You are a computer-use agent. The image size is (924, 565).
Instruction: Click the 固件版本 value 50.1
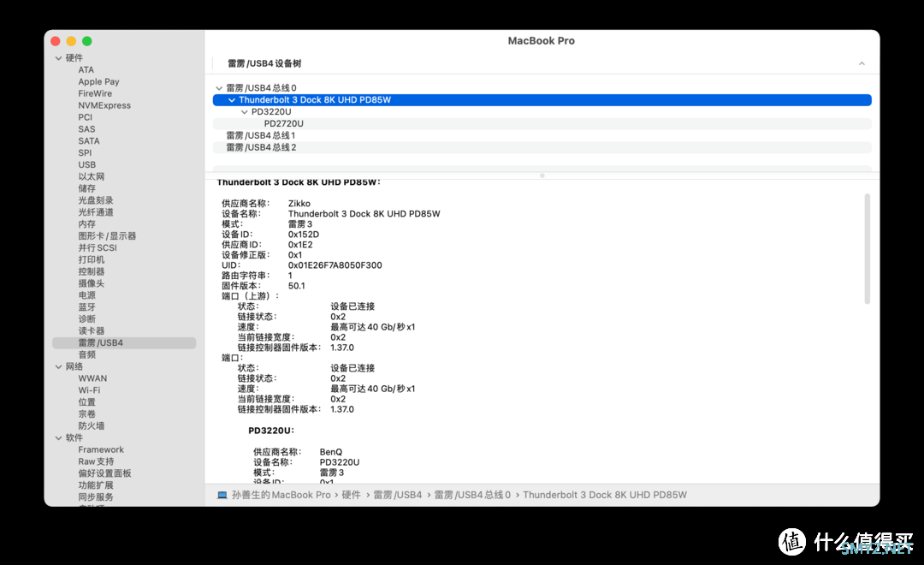point(296,286)
